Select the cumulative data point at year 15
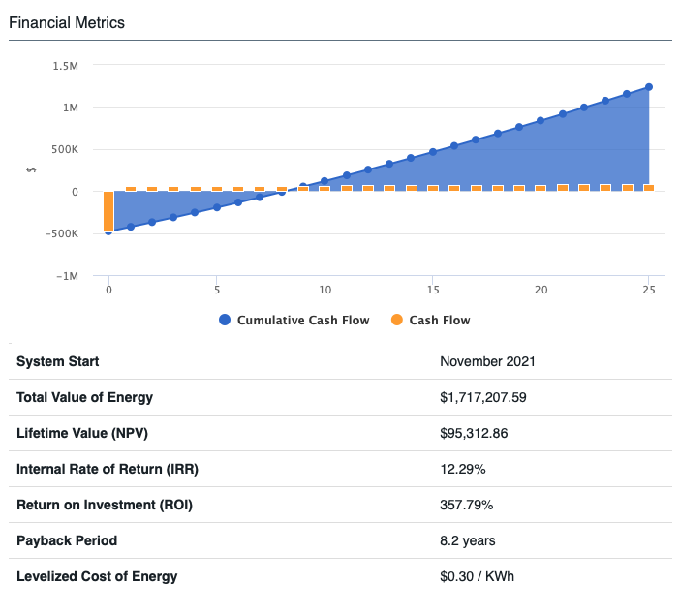 click(433, 152)
